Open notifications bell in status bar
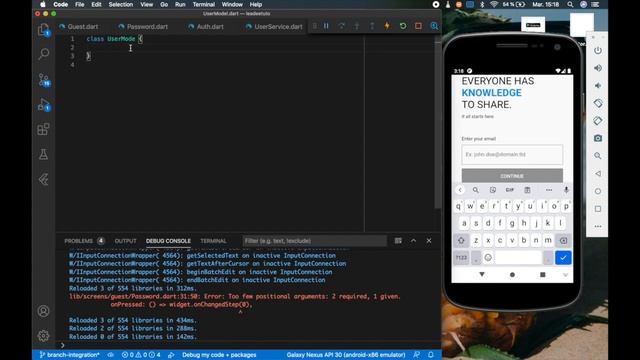The image size is (640, 360). [431, 355]
